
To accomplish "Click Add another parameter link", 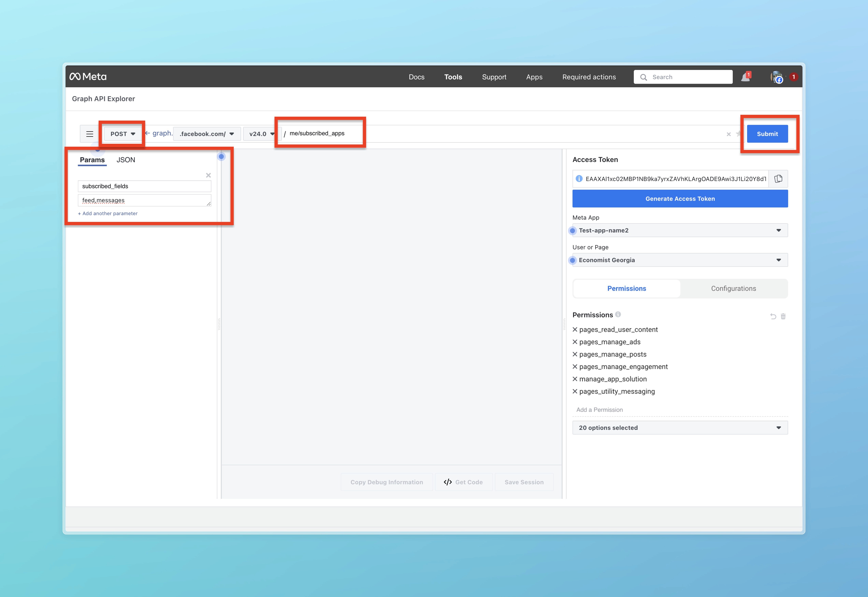I will click(x=108, y=214).
